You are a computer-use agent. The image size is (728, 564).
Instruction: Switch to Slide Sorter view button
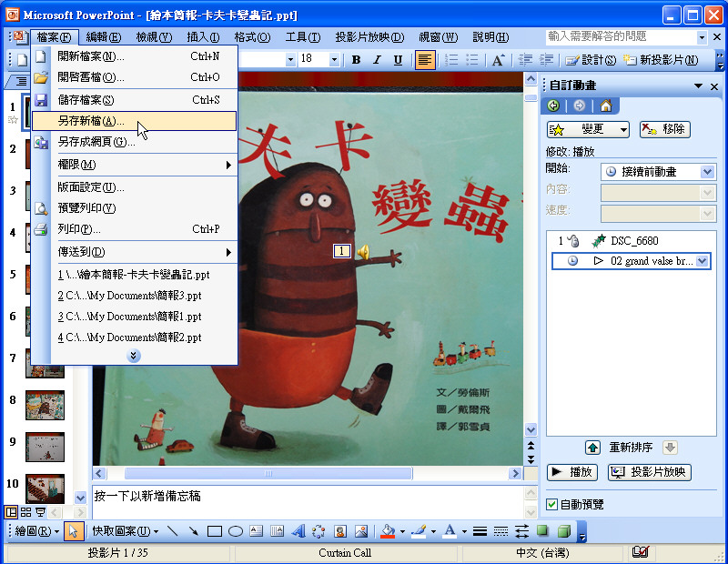[x=26, y=512]
